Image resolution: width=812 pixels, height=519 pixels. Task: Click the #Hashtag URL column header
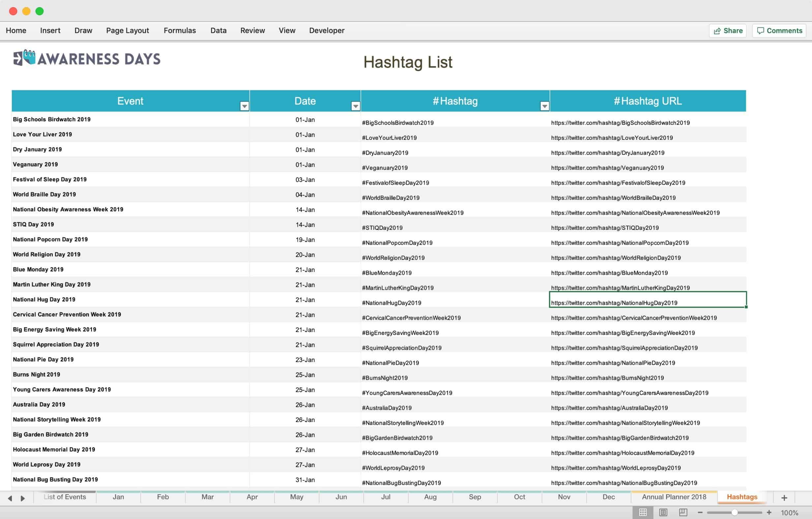[648, 101]
